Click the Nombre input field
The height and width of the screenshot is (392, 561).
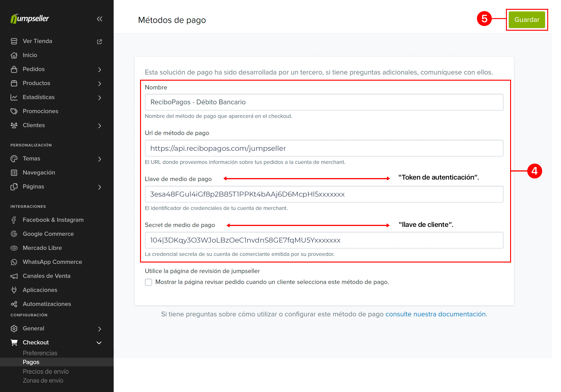(324, 102)
